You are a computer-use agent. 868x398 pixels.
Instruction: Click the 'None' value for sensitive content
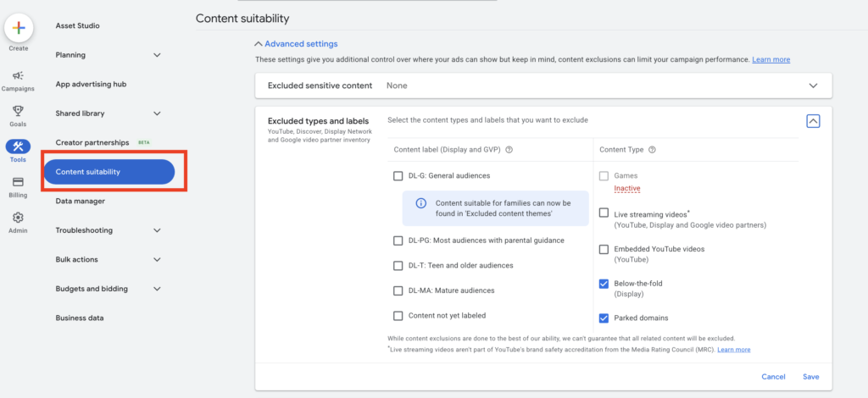pyautogui.click(x=397, y=86)
